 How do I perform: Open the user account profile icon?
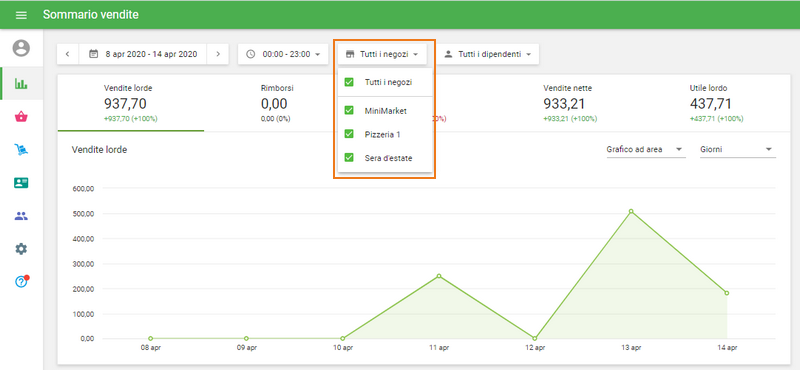pos(21,48)
